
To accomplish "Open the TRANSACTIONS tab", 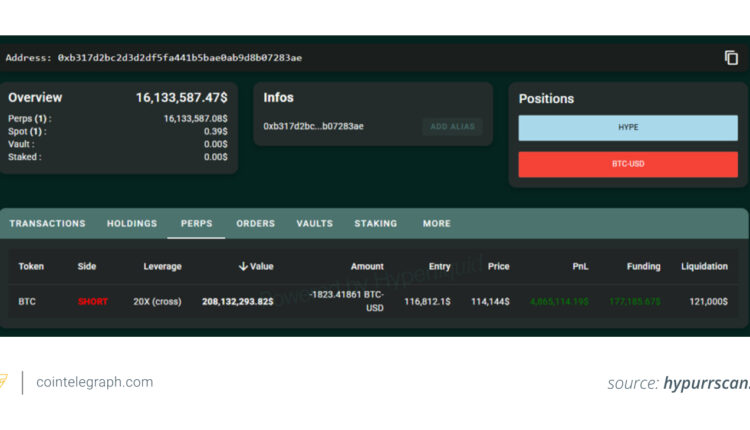I will (47, 224).
